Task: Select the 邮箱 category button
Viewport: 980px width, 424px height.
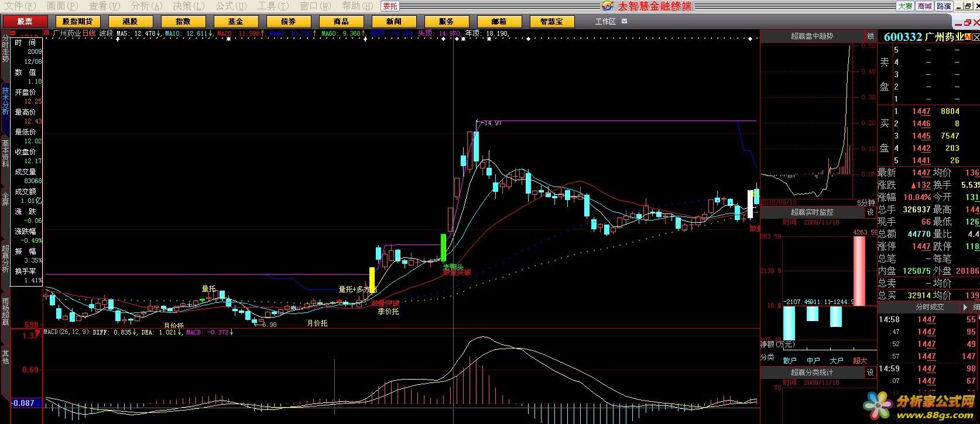Action: [x=499, y=22]
